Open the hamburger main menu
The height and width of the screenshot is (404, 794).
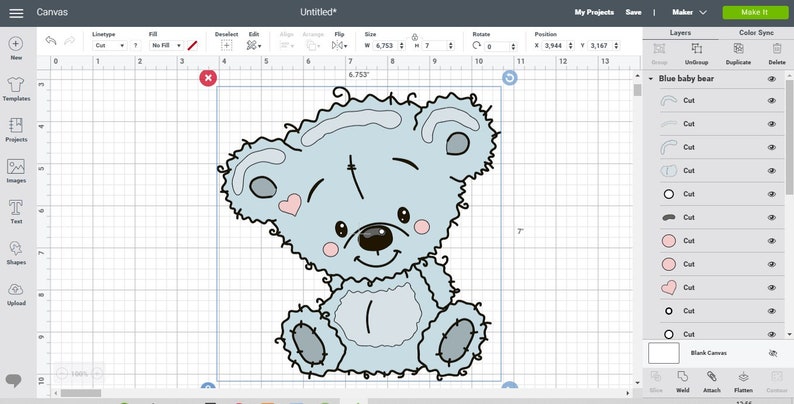tap(16, 13)
